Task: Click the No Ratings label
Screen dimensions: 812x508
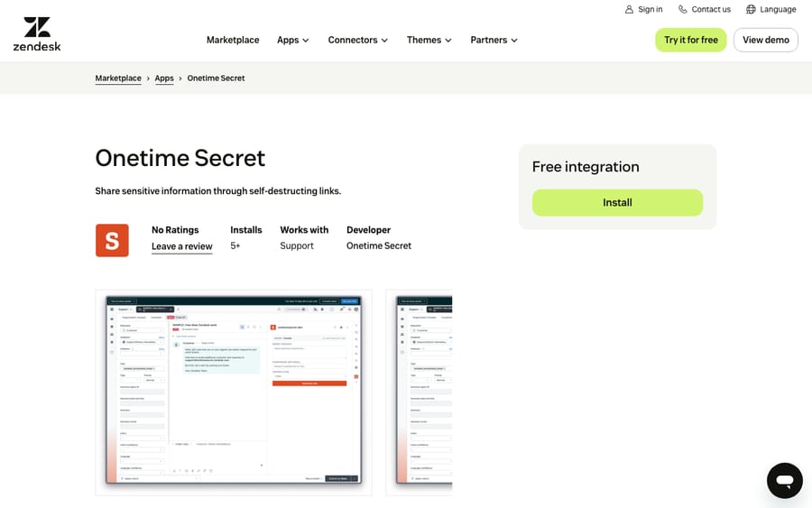Action: point(175,230)
